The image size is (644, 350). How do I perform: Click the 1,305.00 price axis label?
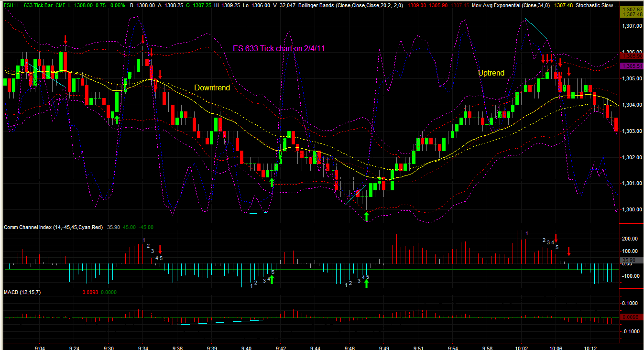(632, 78)
